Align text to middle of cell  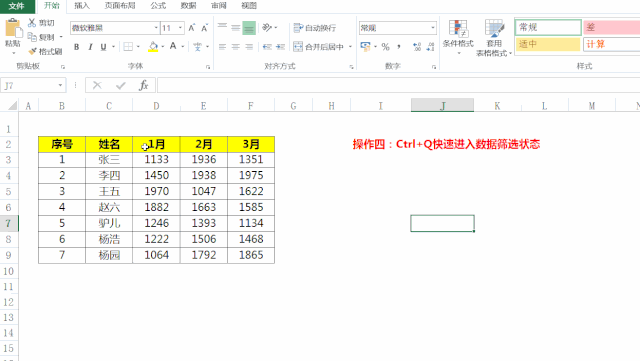236,27
